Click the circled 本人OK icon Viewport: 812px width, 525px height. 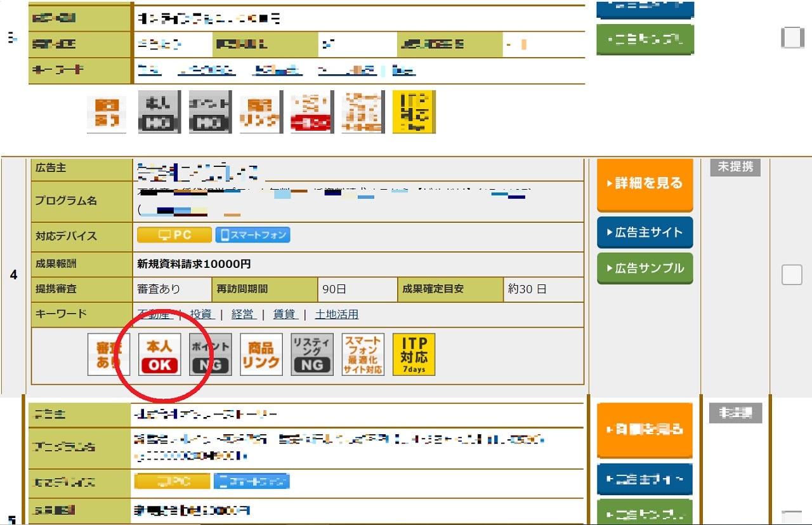coord(160,354)
